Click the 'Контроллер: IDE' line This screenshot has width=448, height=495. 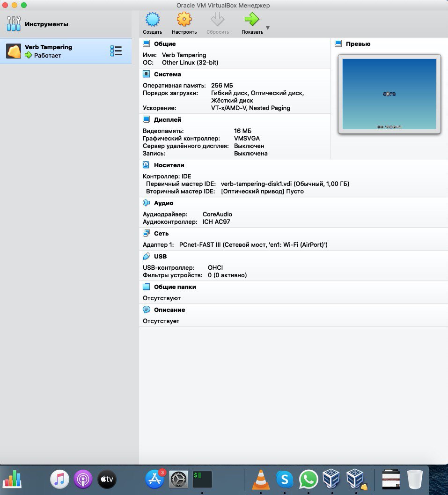point(167,176)
